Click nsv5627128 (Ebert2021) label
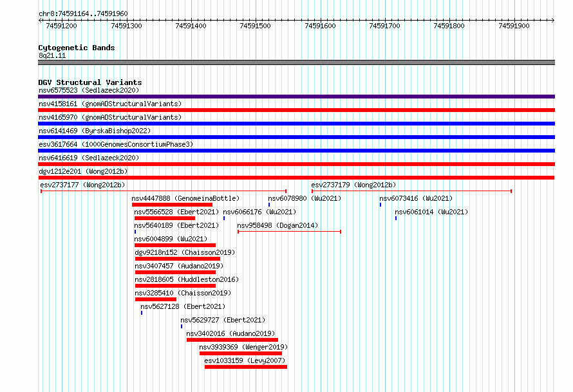Image resolution: width=573 pixels, height=392 pixels. [183, 306]
